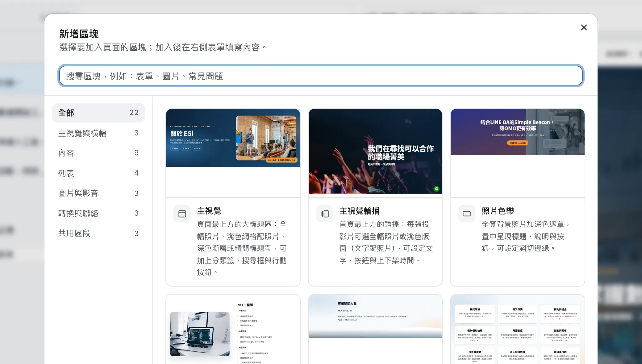Select the 內容 category

point(98,153)
